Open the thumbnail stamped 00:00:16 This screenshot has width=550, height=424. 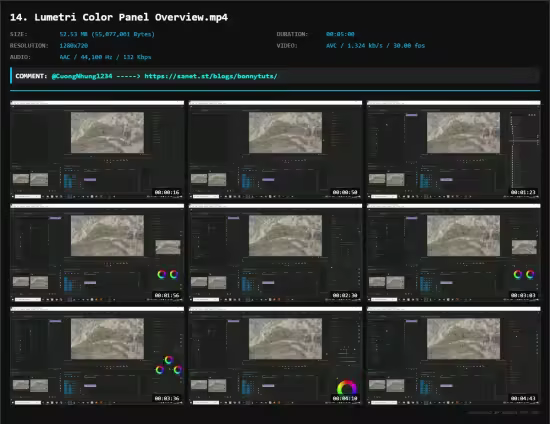pos(97,150)
